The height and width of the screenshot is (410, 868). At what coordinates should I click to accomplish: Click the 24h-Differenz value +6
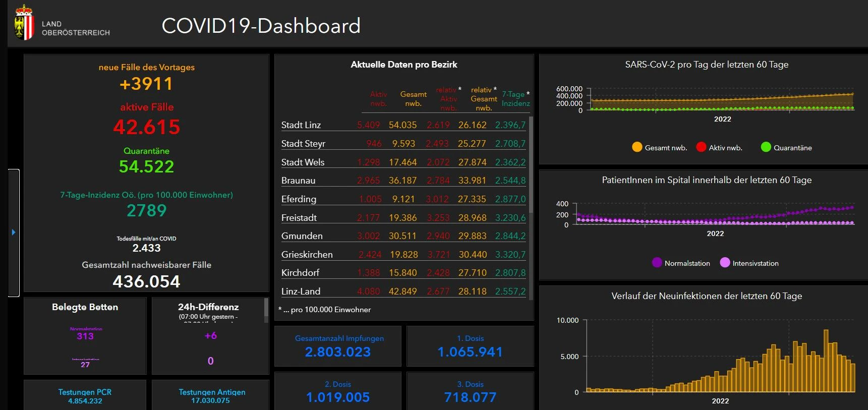pos(210,336)
